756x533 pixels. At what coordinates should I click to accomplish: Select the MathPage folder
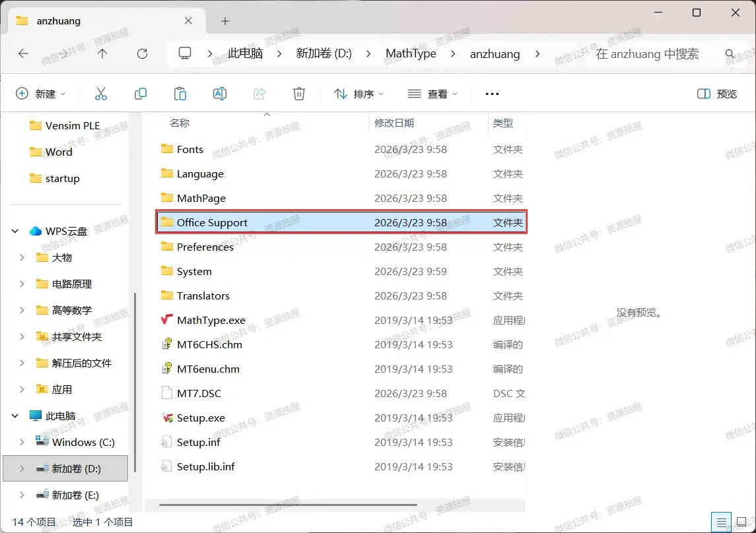coord(342,198)
